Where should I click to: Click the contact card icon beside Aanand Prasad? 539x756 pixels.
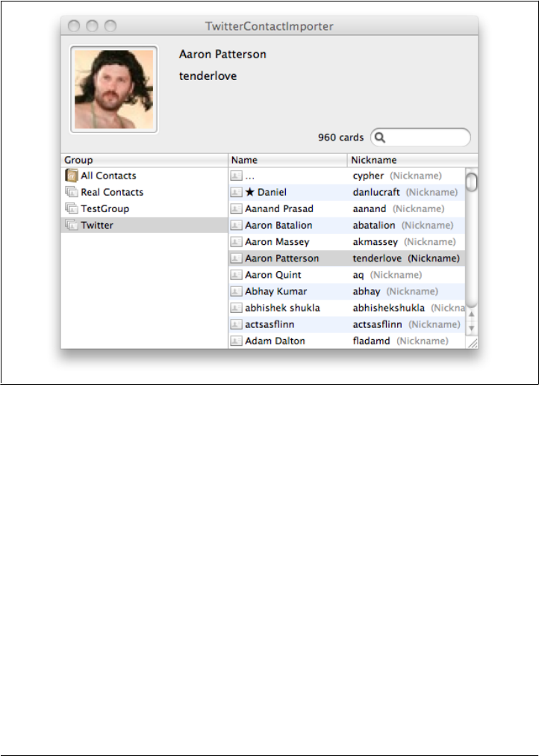click(236, 208)
